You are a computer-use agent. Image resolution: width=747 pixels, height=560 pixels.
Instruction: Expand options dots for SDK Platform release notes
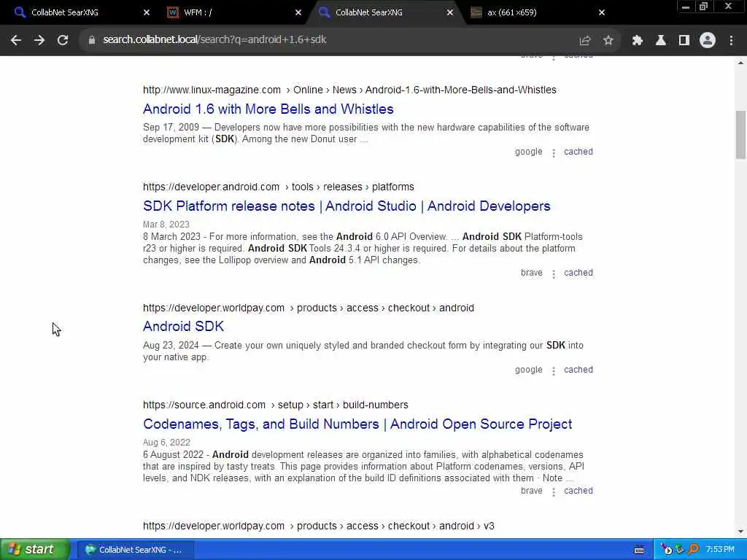click(554, 274)
